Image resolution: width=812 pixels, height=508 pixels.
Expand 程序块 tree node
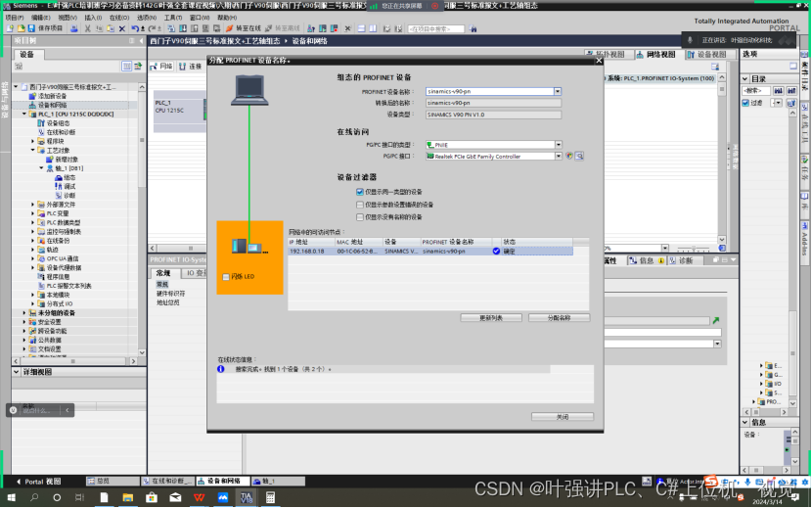coord(32,141)
